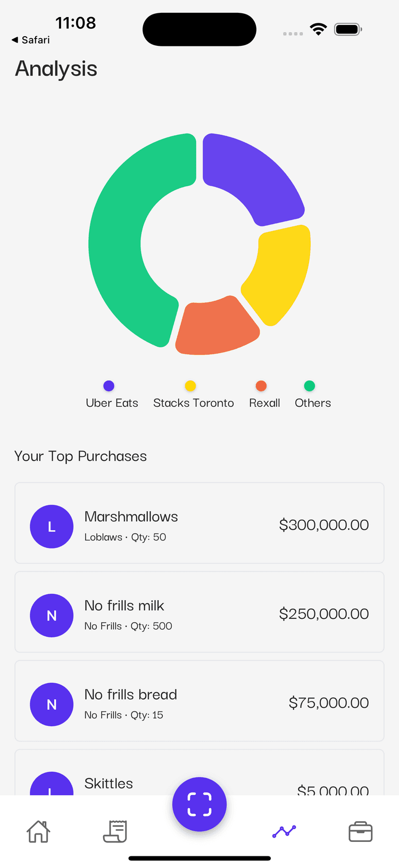Open the briefcase wallet tab icon

point(360,831)
